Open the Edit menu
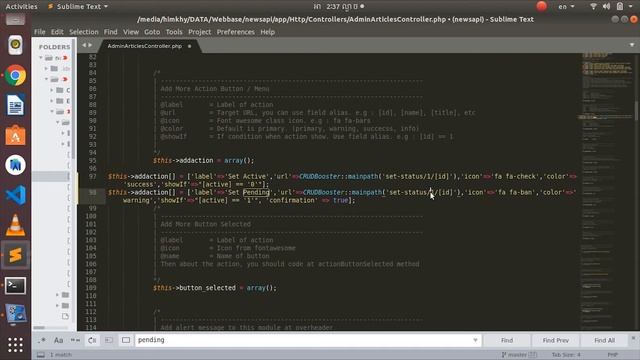 (57, 32)
